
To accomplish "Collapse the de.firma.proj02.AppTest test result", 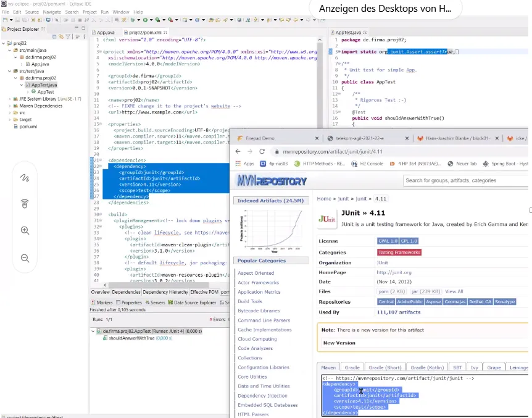I will pos(93,331).
